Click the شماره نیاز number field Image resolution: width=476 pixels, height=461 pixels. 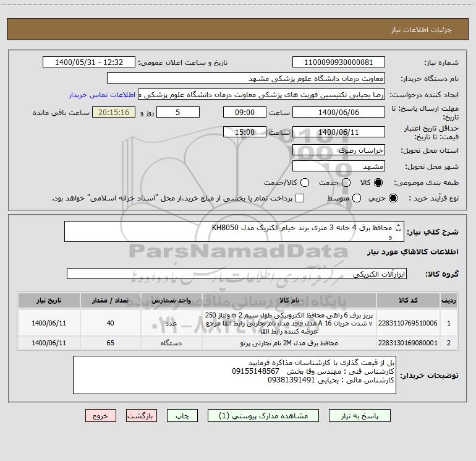coord(339,62)
